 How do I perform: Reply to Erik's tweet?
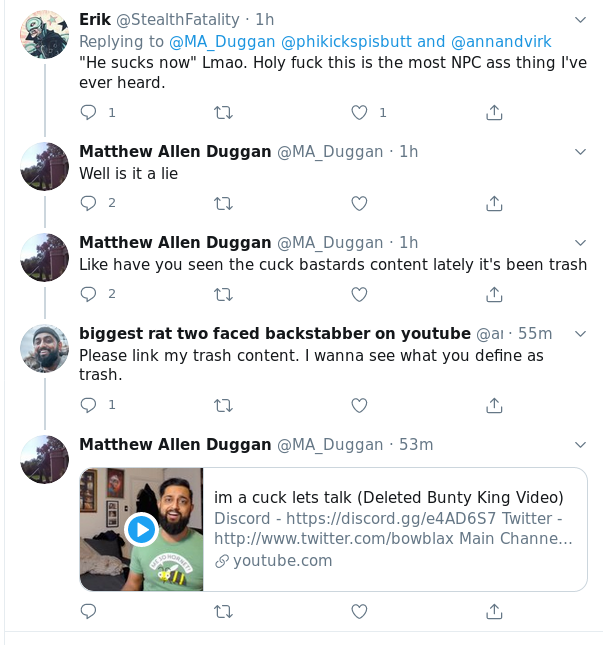pyautogui.click(x=88, y=113)
